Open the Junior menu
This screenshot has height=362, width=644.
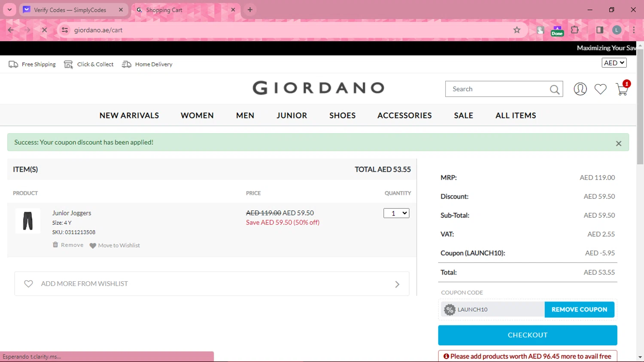click(292, 116)
